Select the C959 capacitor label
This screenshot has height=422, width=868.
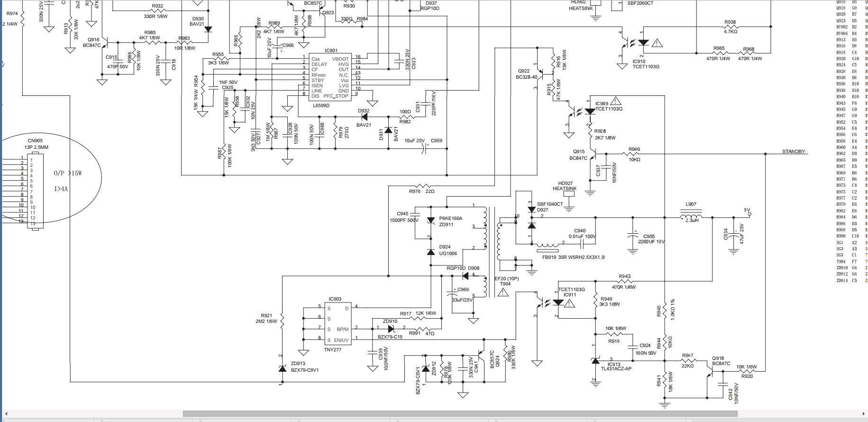point(436,140)
